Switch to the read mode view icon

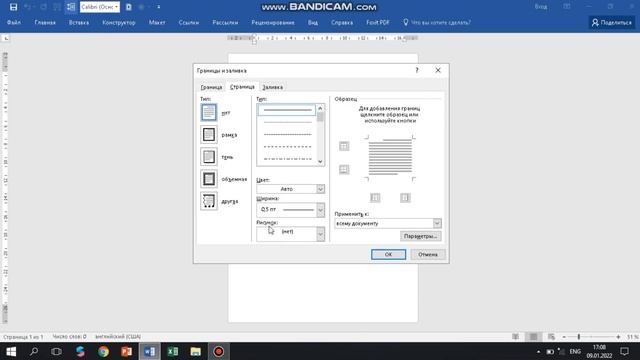[516, 337]
